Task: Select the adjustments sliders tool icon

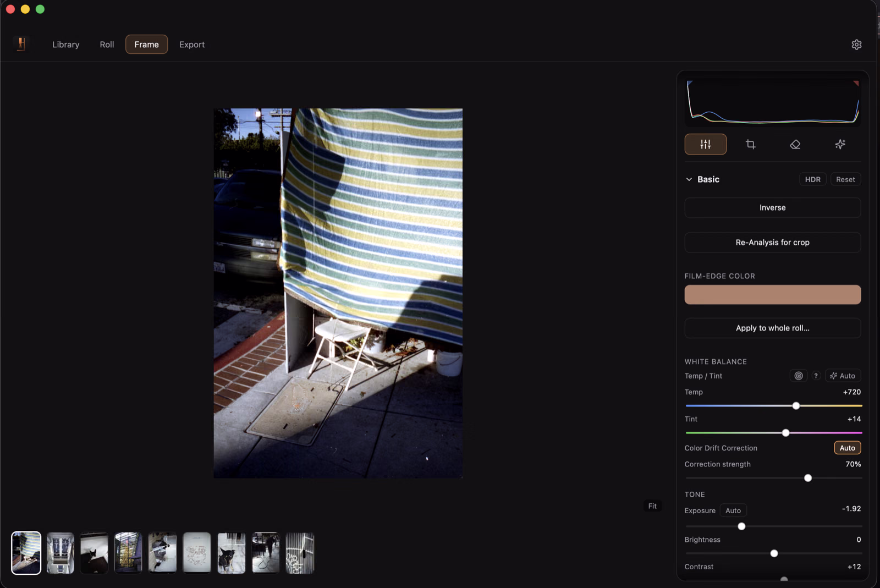Action: [x=705, y=144]
